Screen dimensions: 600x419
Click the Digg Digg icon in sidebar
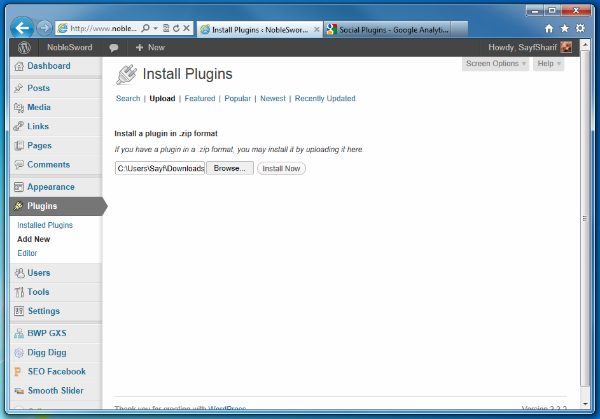click(x=19, y=352)
